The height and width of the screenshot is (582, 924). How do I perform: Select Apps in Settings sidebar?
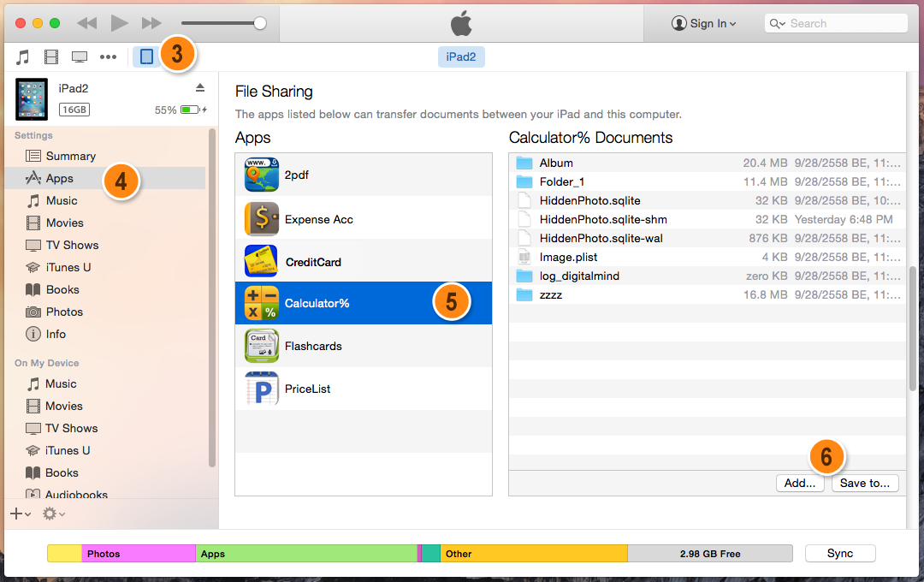click(105, 178)
